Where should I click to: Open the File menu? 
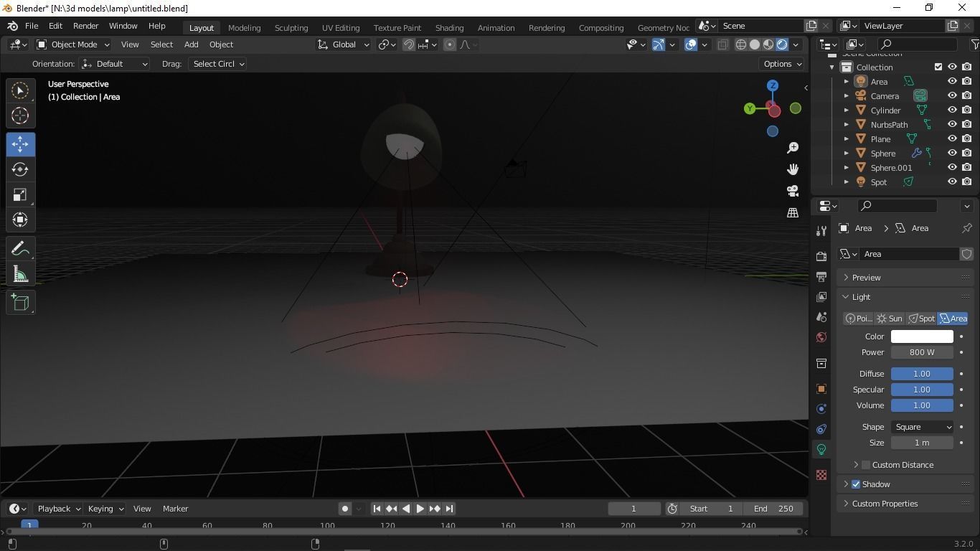pyautogui.click(x=32, y=26)
